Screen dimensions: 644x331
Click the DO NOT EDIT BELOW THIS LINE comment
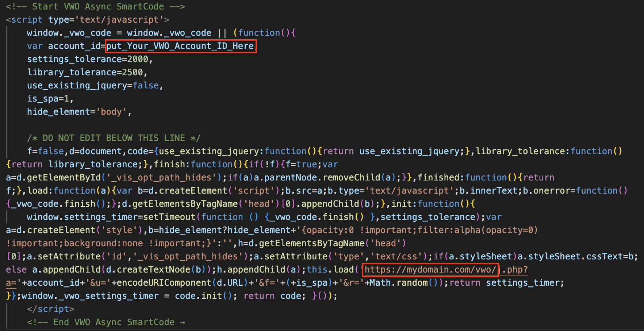[114, 138]
